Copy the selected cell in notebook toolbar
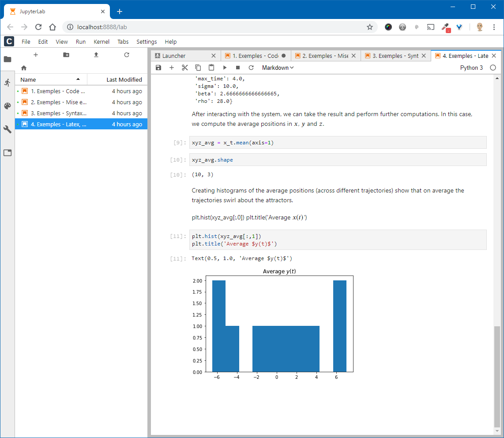The image size is (504, 438). 198,68
